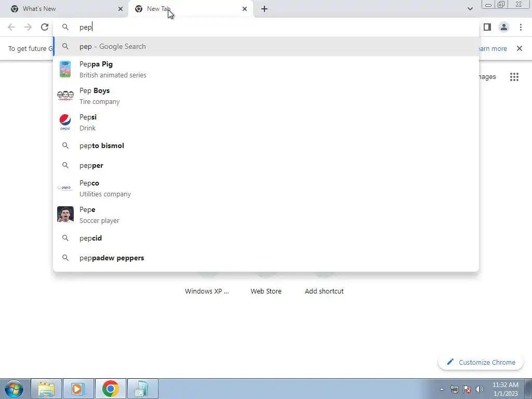Screen dimensions: 532x399
Task: Open the Google apps grid
Action: click(x=514, y=77)
